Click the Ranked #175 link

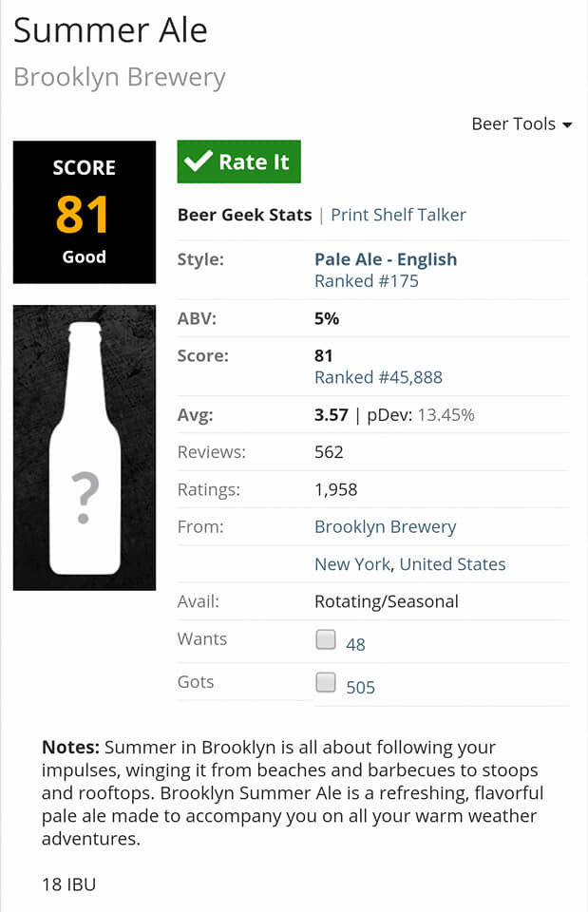366,281
